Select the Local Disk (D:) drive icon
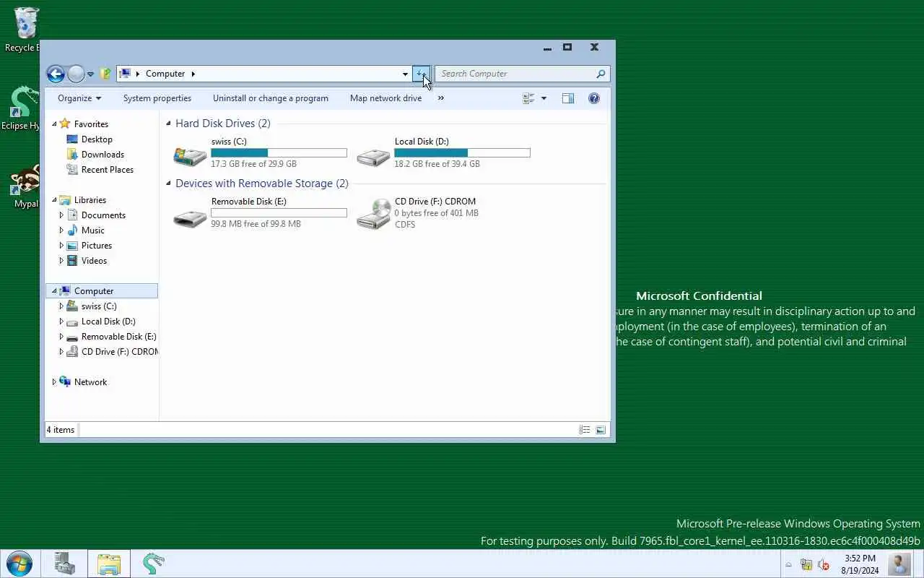 click(x=373, y=155)
